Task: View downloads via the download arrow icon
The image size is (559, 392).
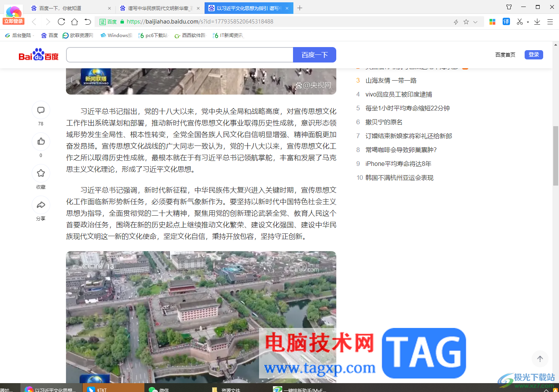Action: pos(537,22)
